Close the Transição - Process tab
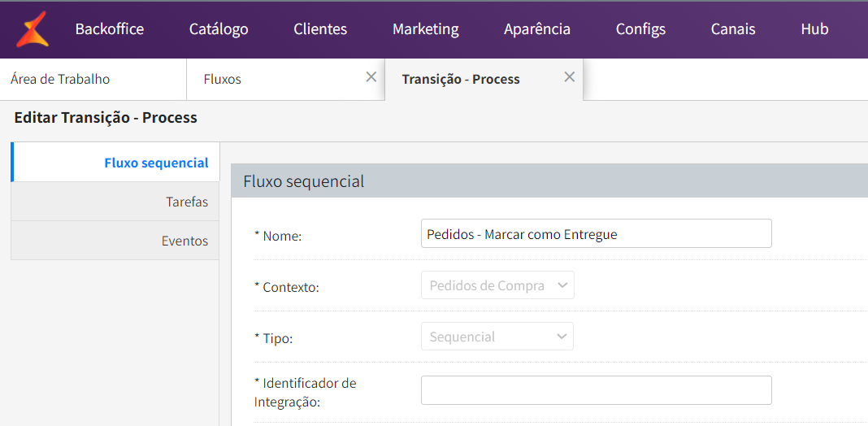Viewport: 868px width, 426px height. click(x=570, y=77)
